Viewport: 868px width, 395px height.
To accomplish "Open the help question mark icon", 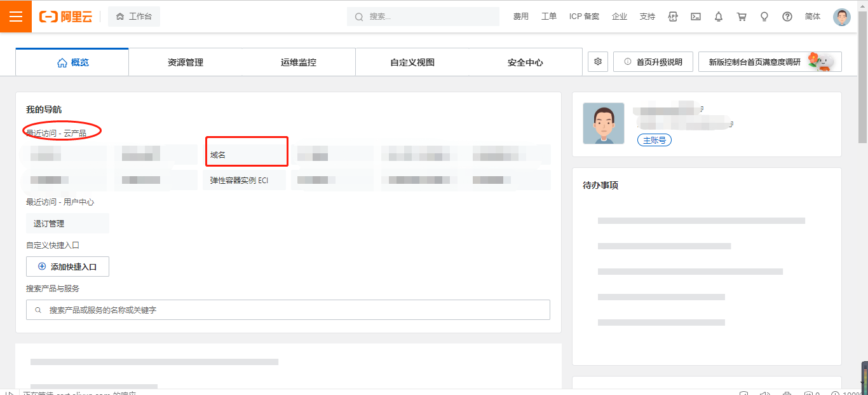I will [787, 17].
